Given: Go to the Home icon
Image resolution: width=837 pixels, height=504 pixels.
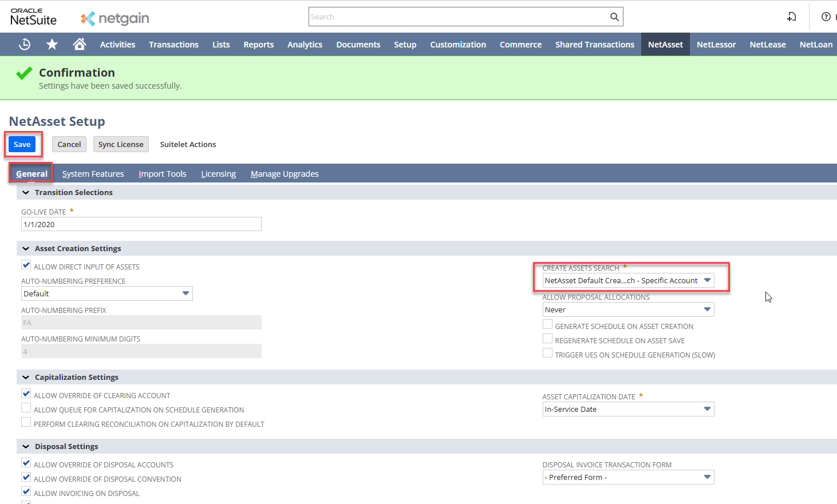Looking at the screenshot, I should [x=80, y=44].
